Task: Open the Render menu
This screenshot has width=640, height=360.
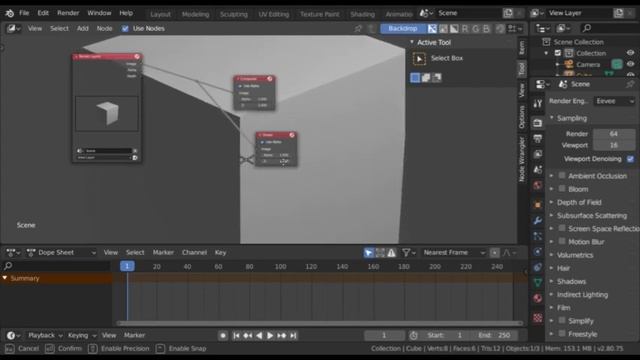Action: pyautogui.click(x=68, y=13)
